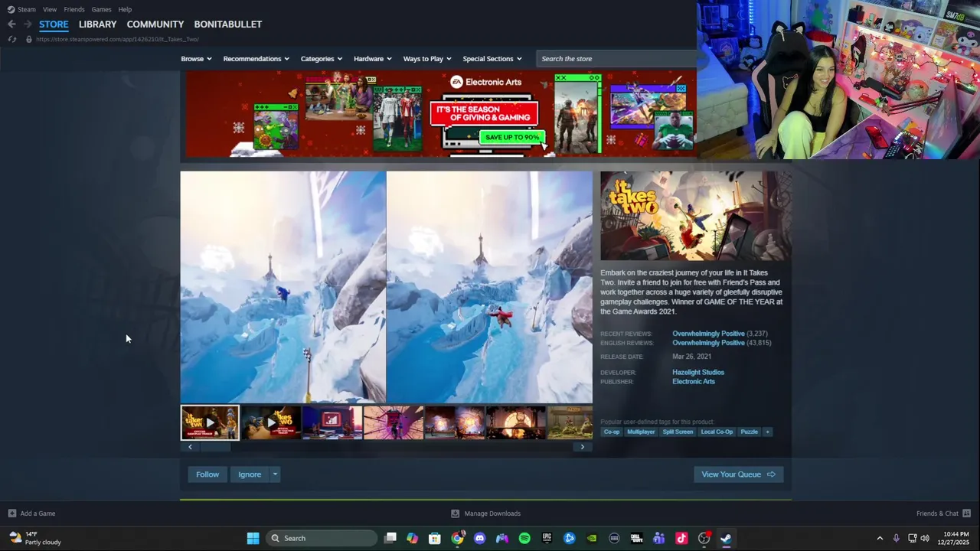This screenshot has height=551, width=980.
Task: Switch to Google Chrome in the taskbar
Action: pyautogui.click(x=457, y=538)
